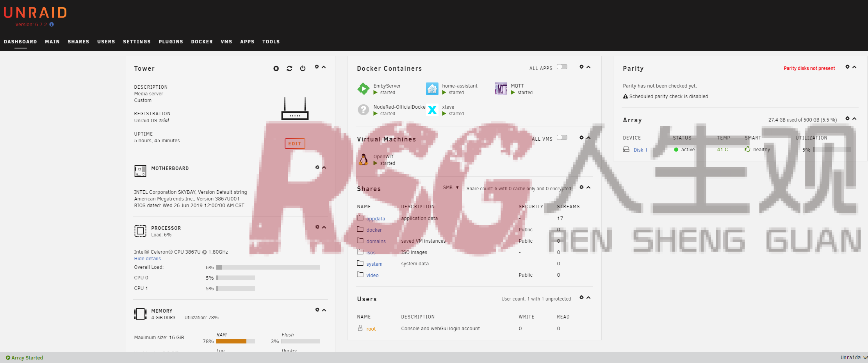This screenshot has height=363, width=868.
Task: Open the APPS menu tab
Action: [x=247, y=42]
